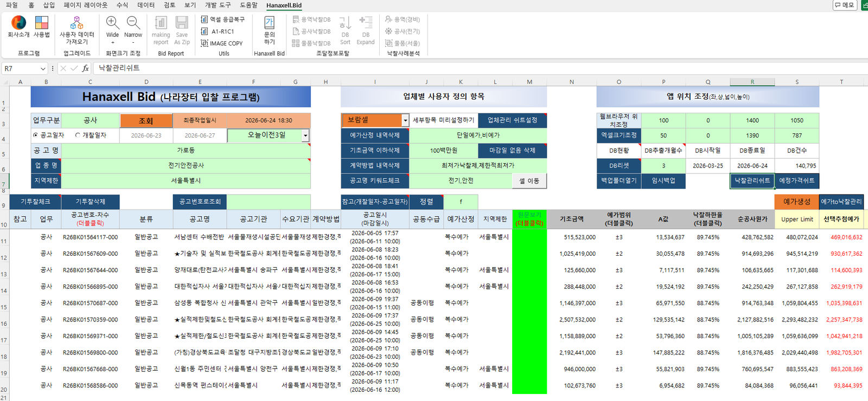This screenshot has width=868, height=401.
Task: Click the 예가to낙찰관리 button
Action: click(841, 202)
